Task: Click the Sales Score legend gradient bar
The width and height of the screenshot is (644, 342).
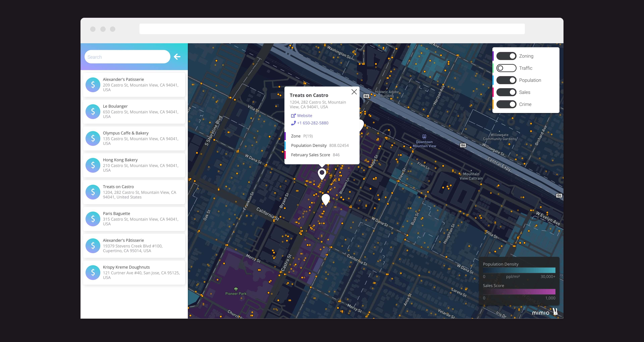Action: [x=519, y=292]
